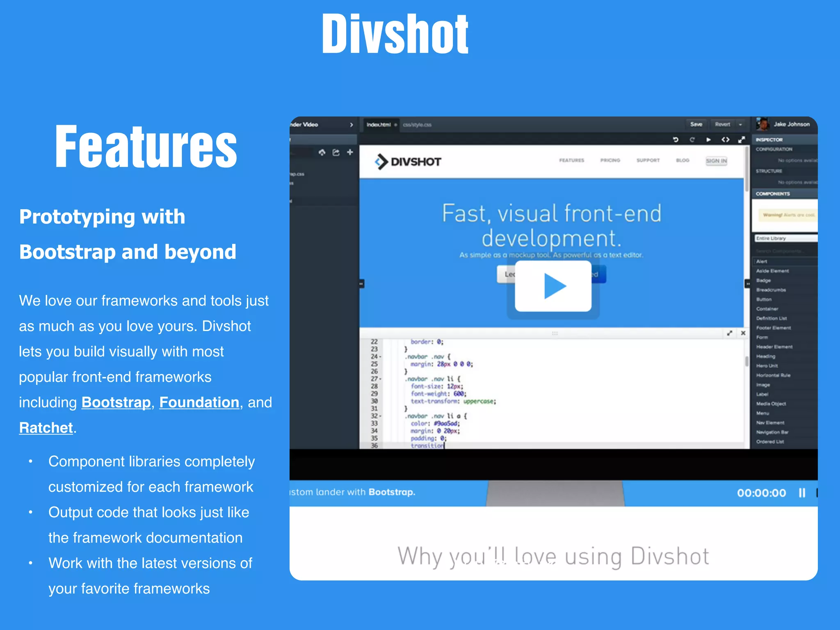Screen dimensions: 840x630
Task: Collapse the left panel with the edge handle
Action: [362, 283]
